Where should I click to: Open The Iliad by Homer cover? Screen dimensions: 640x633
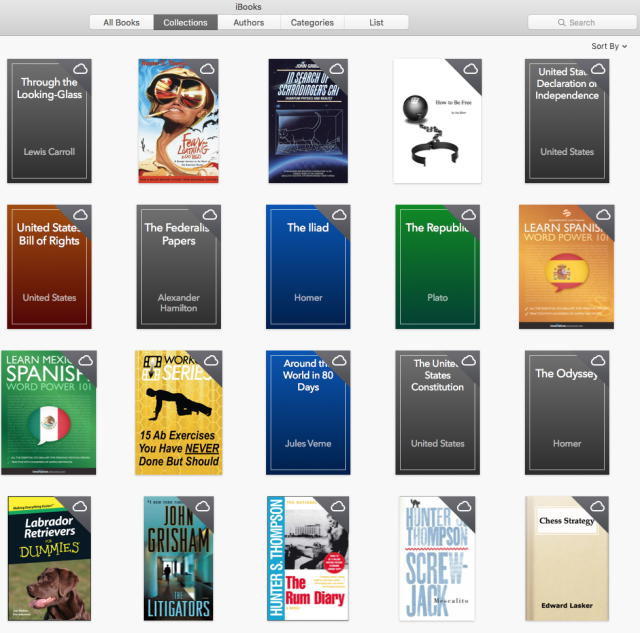click(x=308, y=267)
